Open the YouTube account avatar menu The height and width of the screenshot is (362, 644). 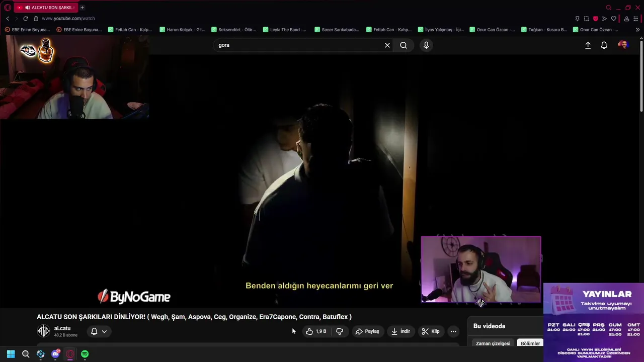623,45
